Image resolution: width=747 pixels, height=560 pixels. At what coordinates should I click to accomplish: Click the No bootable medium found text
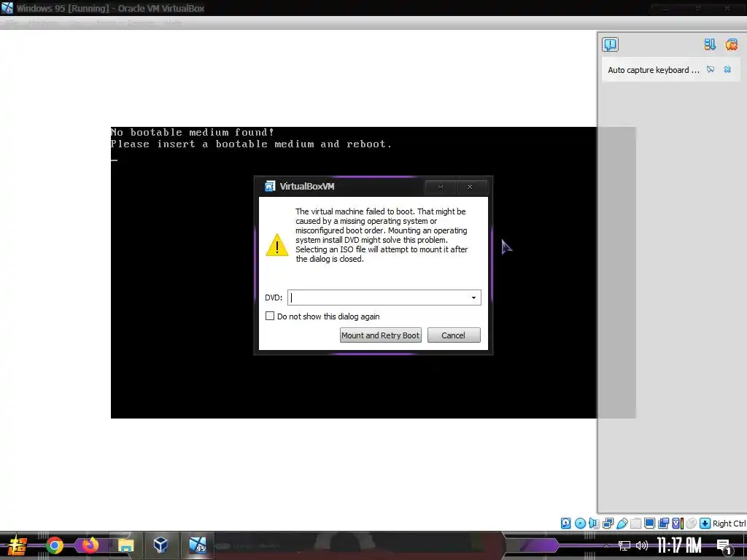(x=193, y=133)
